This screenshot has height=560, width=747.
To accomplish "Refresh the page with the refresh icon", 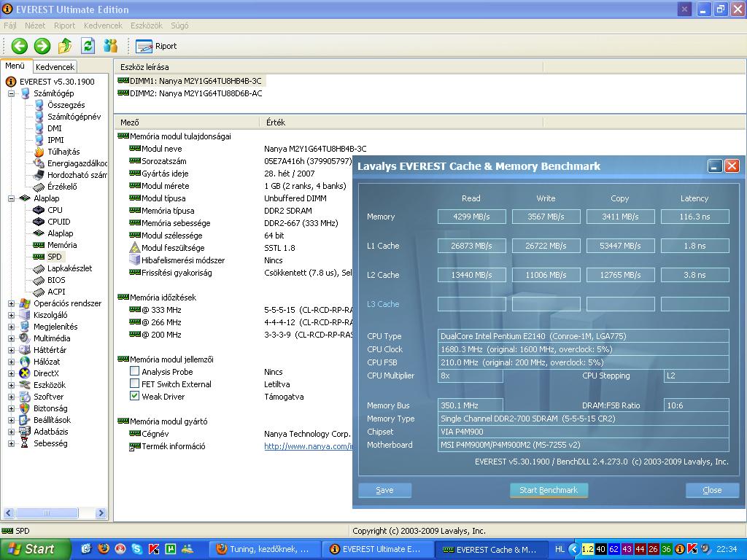I will click(88, 46).
